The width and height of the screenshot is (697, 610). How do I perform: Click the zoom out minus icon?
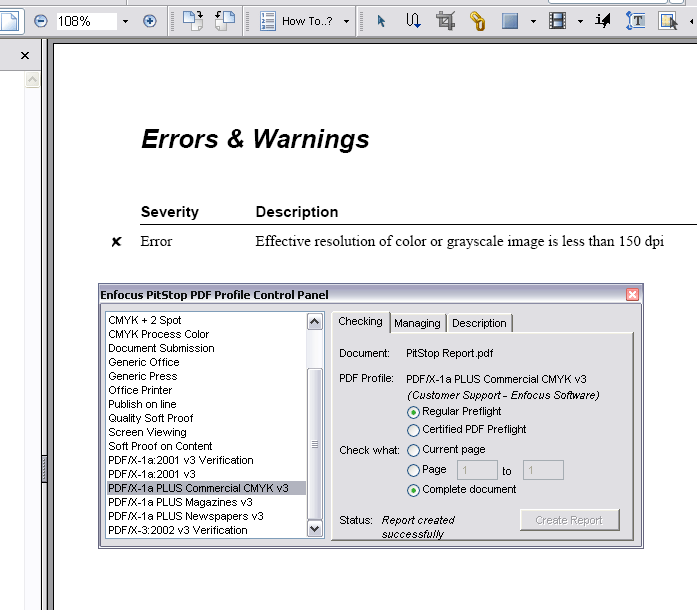[x=40, y=21]
